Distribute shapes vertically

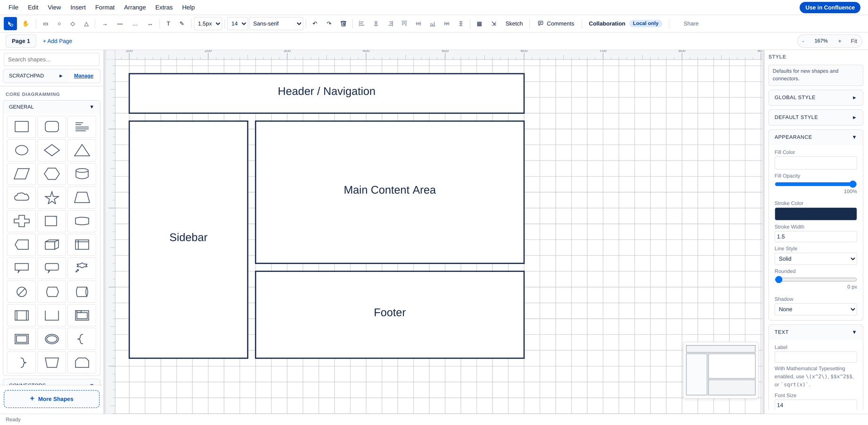[461, 24]
